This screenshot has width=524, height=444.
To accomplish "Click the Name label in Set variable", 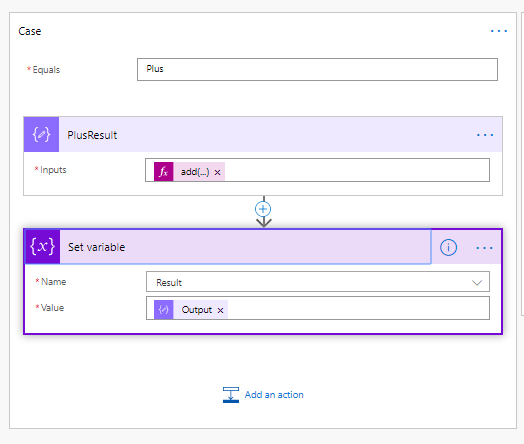I will (53, 282).
